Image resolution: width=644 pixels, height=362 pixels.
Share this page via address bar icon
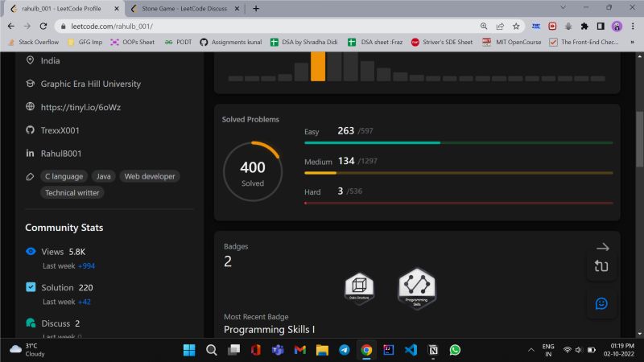click(x=500, y=27)
